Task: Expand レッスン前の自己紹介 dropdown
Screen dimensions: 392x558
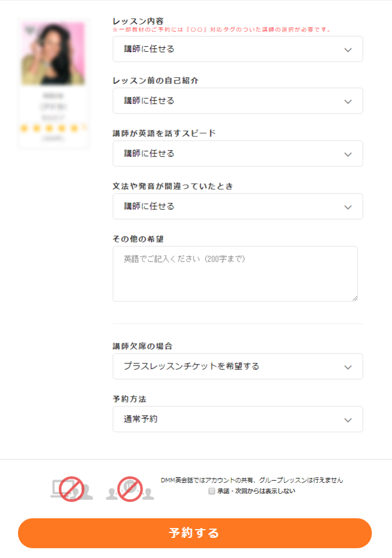Action: 237,101
